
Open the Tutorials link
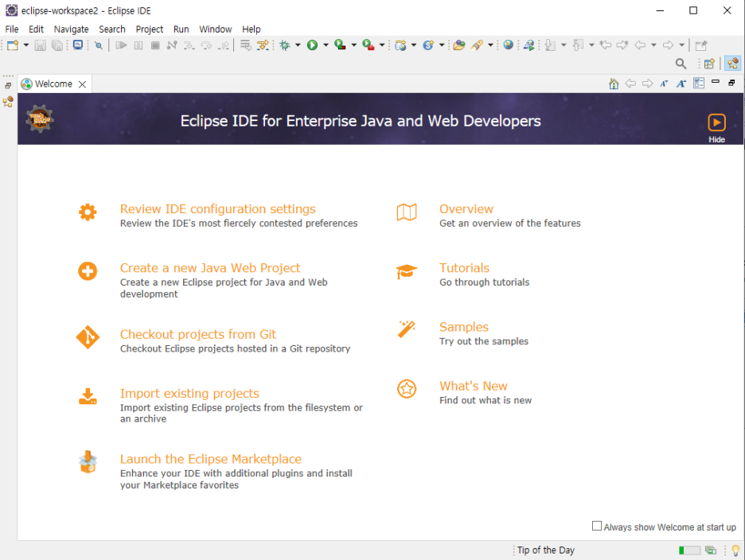coord(464,268)
